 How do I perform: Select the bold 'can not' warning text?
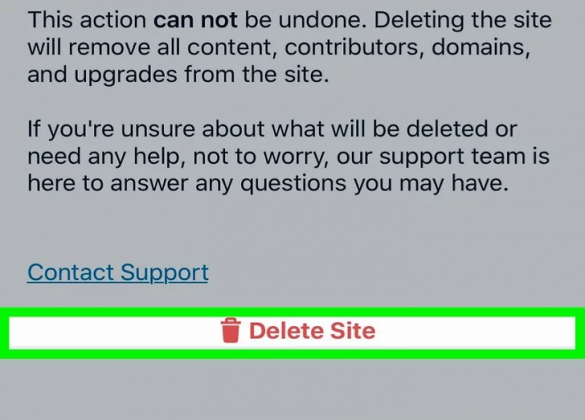(195, 20)
